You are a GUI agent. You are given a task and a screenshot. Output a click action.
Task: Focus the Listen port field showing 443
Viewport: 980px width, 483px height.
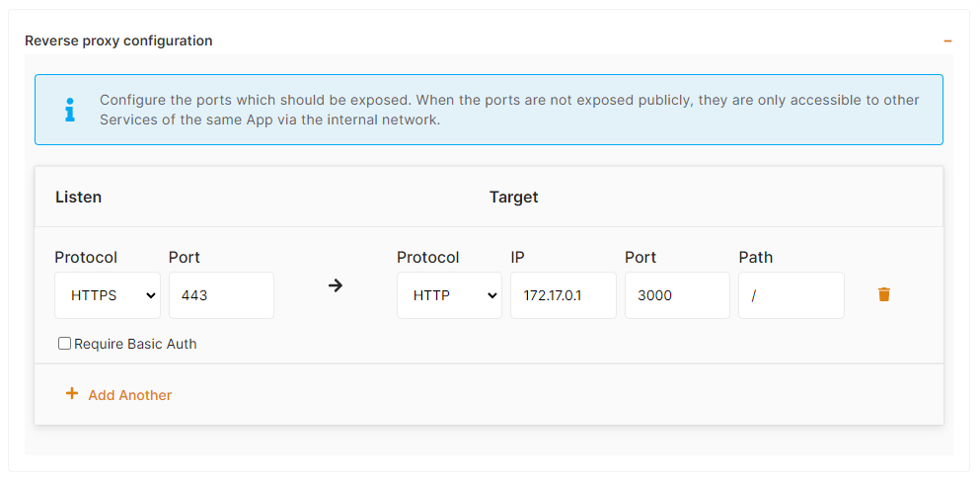[221, 295]
